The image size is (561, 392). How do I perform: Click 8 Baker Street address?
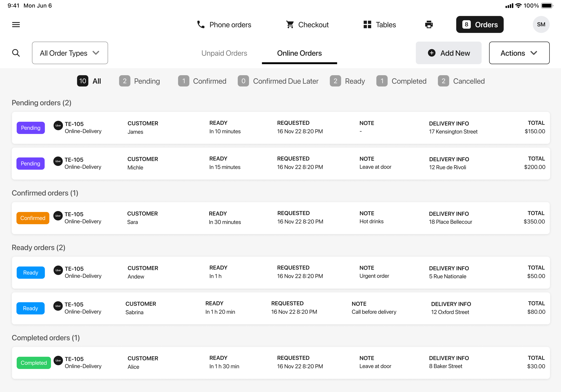pos(446,366)
